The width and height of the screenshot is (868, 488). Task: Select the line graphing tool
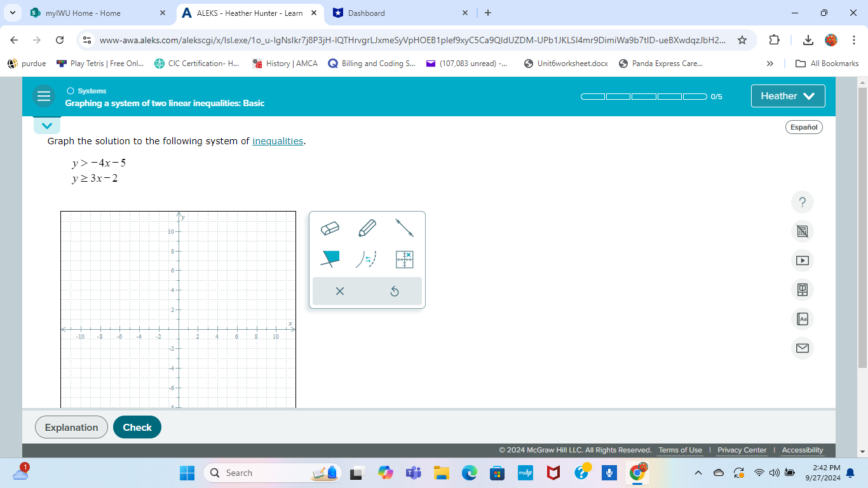tap(405, 227)
